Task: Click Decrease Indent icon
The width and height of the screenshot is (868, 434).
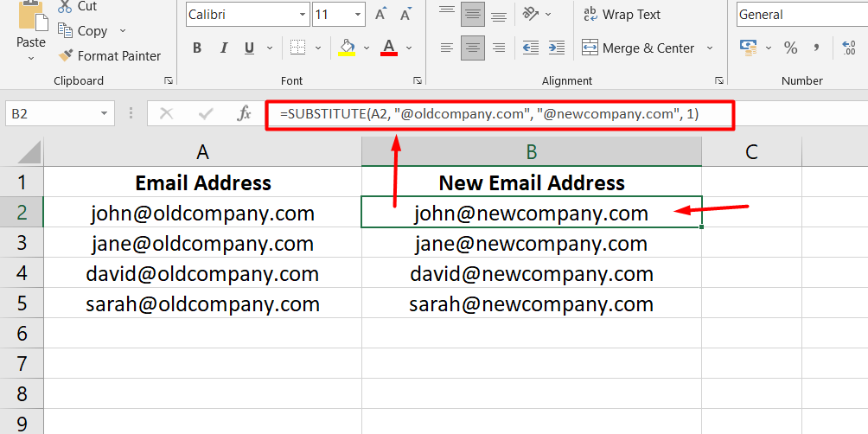Action: coord(531,48)
